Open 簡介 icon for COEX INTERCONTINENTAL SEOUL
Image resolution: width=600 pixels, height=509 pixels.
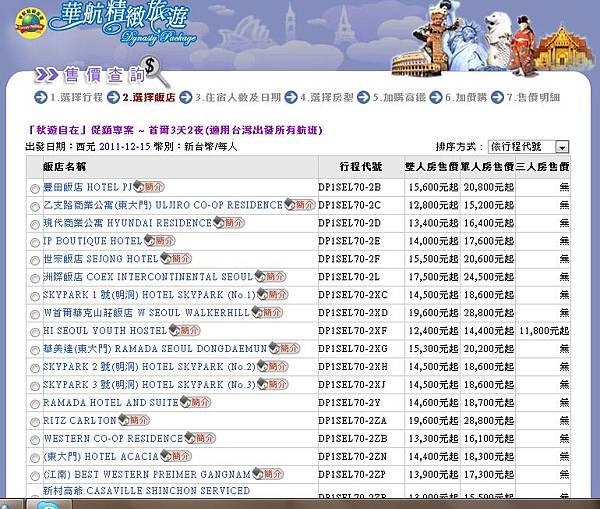coord(271,276)
